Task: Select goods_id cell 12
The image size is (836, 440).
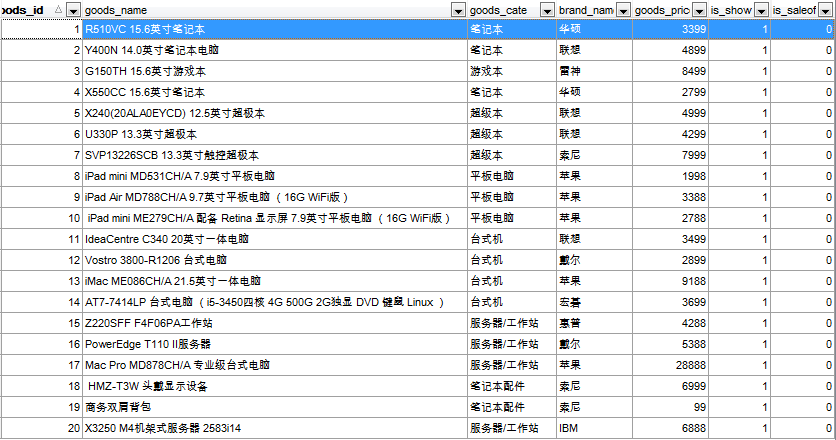Action: pyautogui.click(x=42, y=260)
